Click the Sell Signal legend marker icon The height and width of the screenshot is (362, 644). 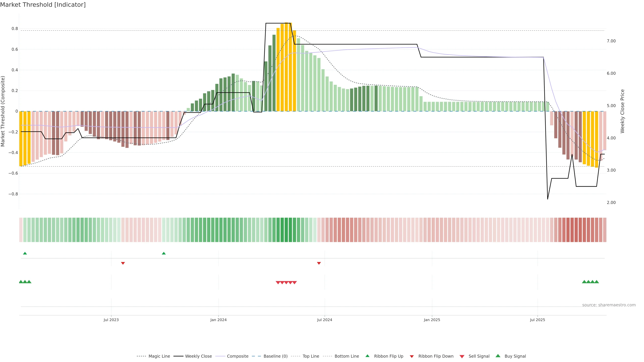(462, 356)
